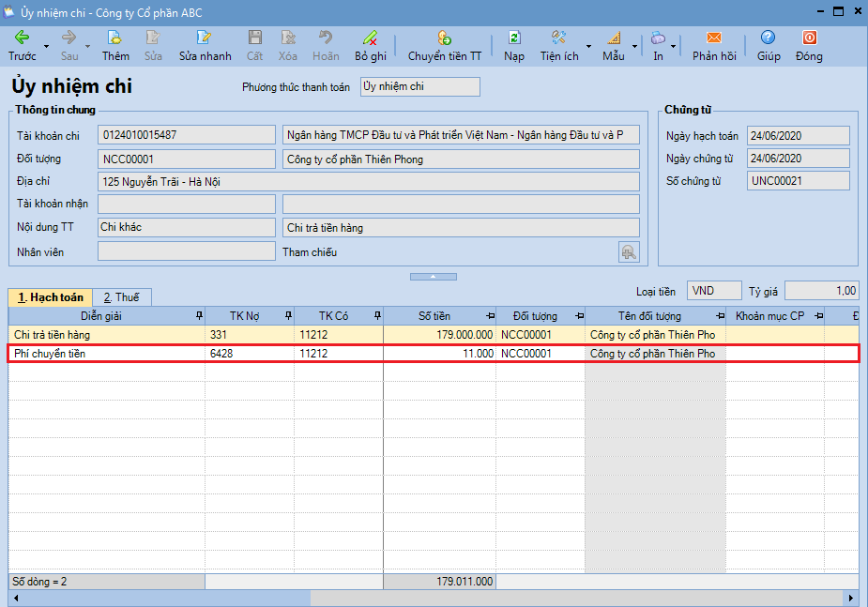Switch to the 2. Thuế tab
Screen dimensions: 868x607
(122, 297)
